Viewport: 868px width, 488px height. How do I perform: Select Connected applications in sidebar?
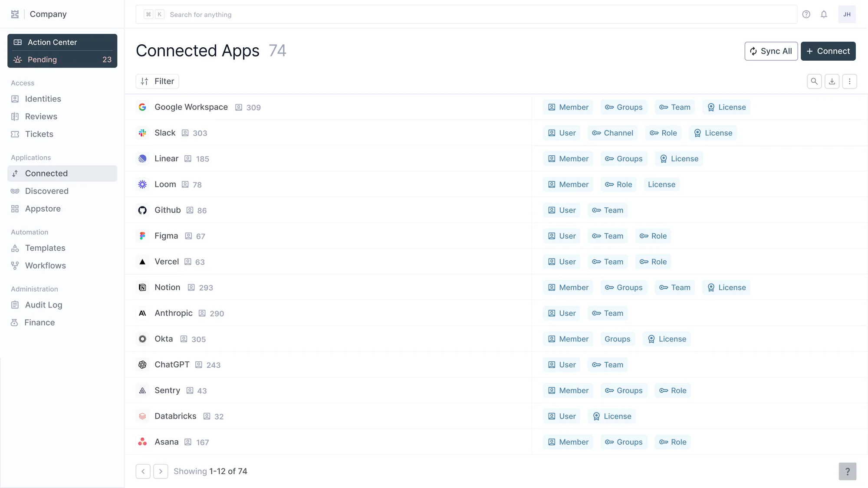[x=62, y=174]
